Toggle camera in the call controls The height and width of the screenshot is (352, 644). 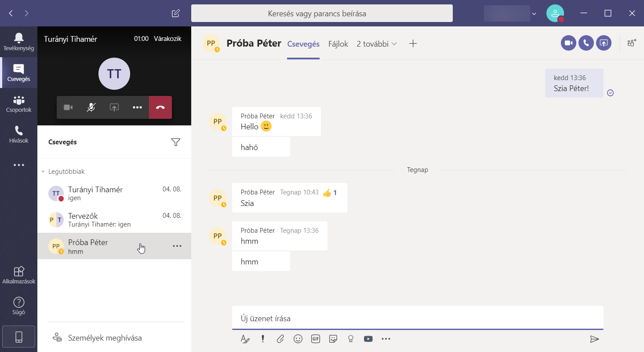click(68, 107)
